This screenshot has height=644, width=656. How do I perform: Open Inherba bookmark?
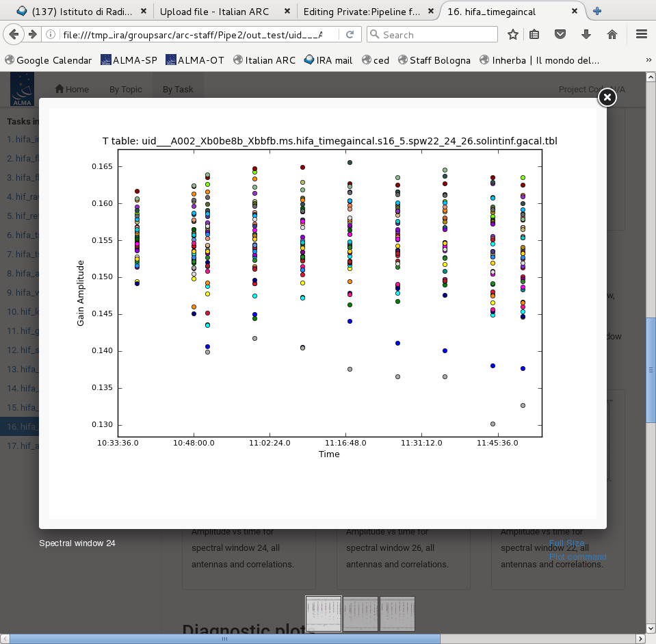[540, 60]
